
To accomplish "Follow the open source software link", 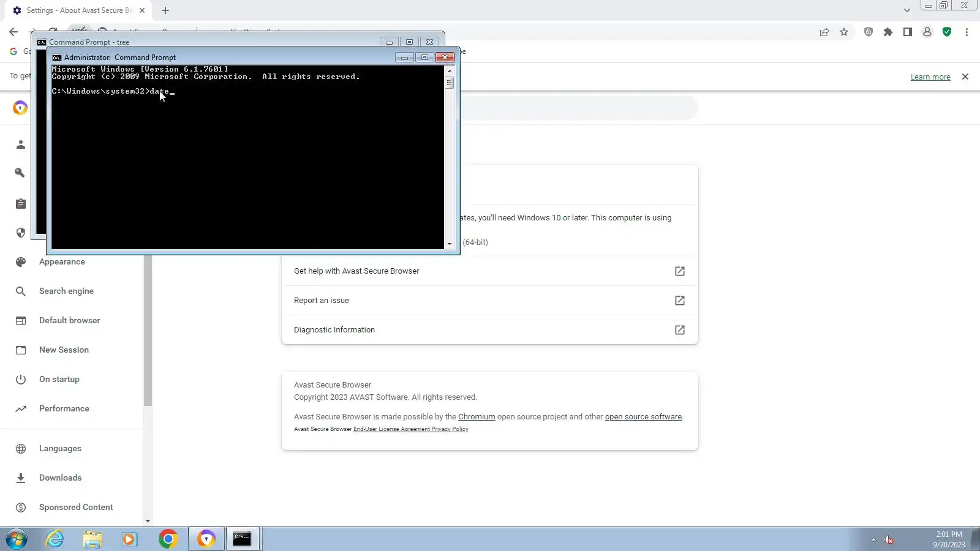I will tap(643, 417).
